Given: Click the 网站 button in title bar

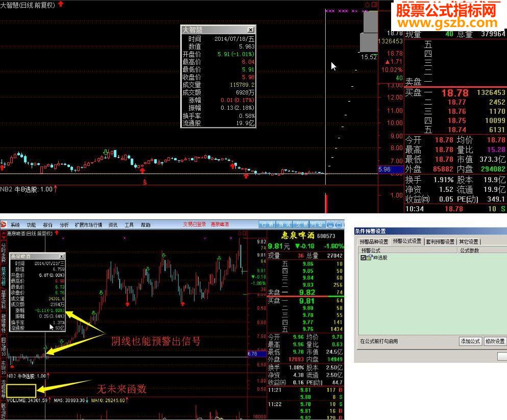Looking at the screenshot, I should pyautogui.click(x=317, y=225).
